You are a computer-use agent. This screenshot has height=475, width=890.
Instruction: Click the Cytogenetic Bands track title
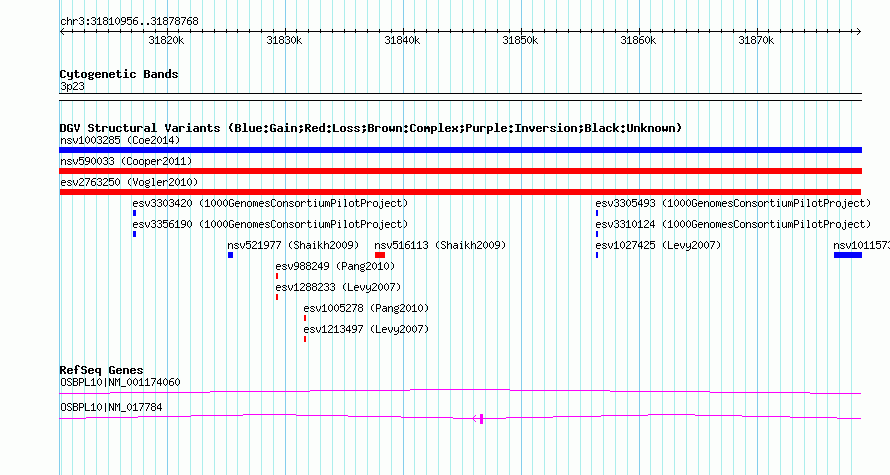point(119,74)
